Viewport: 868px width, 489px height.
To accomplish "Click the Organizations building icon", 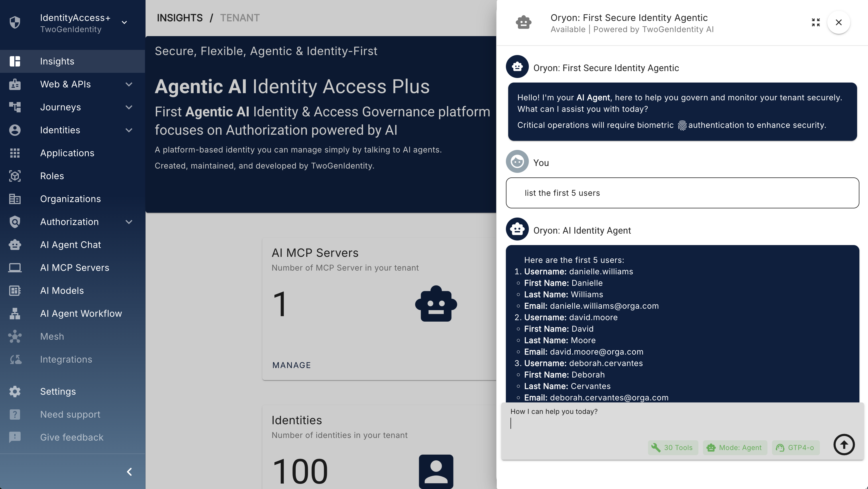I will 15,199.
